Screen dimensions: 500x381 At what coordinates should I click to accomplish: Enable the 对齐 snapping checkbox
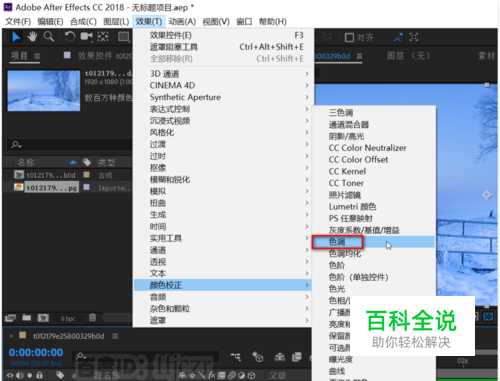point(349,38)
